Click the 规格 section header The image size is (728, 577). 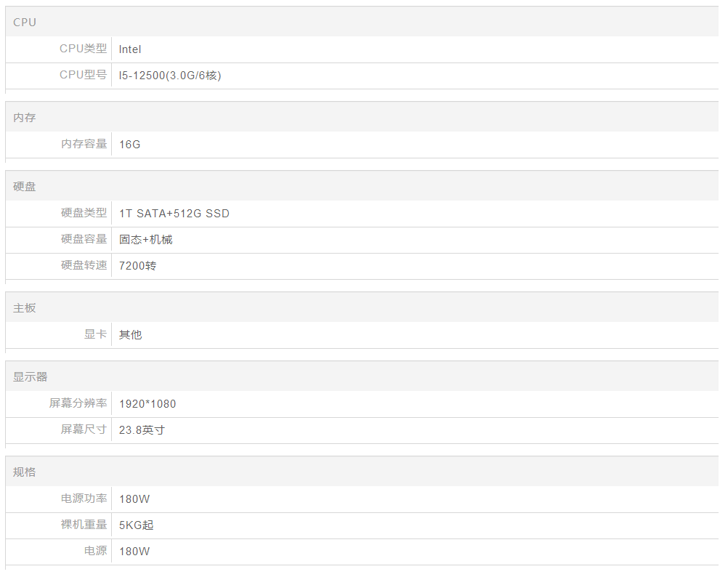click(x=25, y=472)
